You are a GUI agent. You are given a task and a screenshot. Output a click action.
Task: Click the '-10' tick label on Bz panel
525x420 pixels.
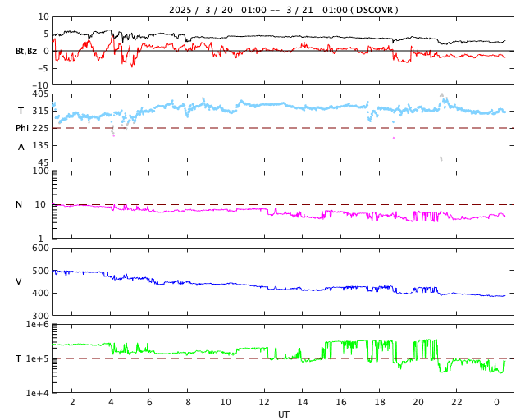(40, 86)
